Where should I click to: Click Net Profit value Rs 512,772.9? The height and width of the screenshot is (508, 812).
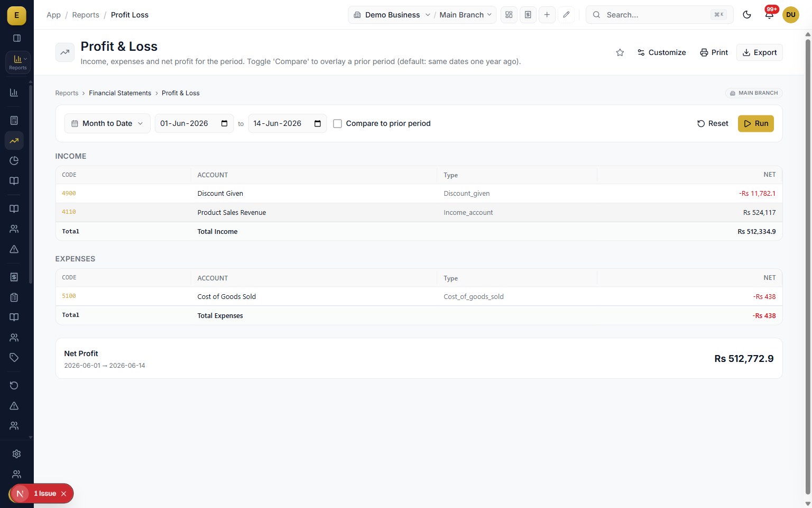coord(744,359)
